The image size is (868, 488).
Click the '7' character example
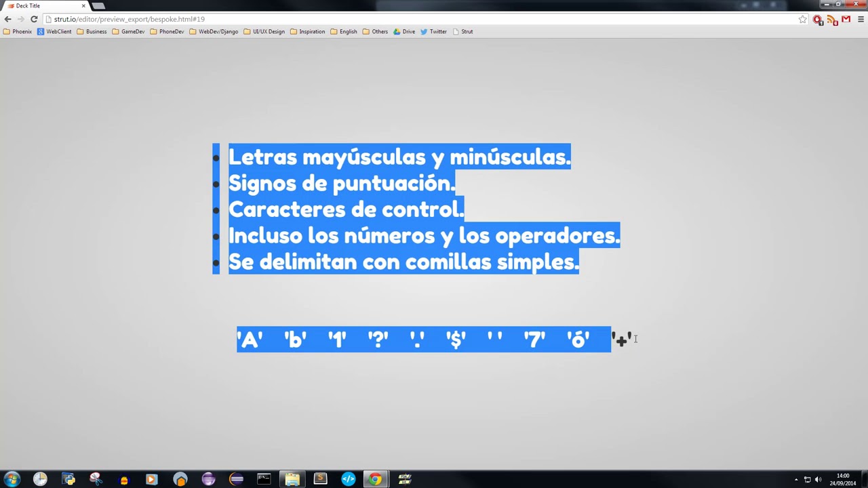(534, 339)
